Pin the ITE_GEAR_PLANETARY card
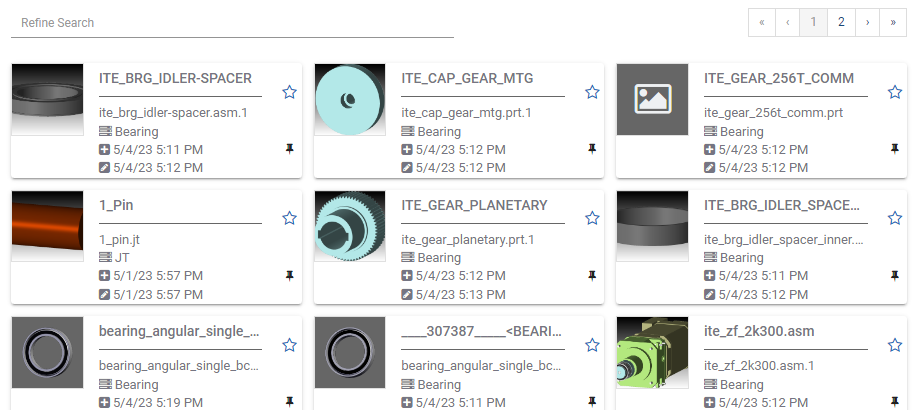Image resolution: width=917 pixels, height=410 pixels. tap(592, 275)
